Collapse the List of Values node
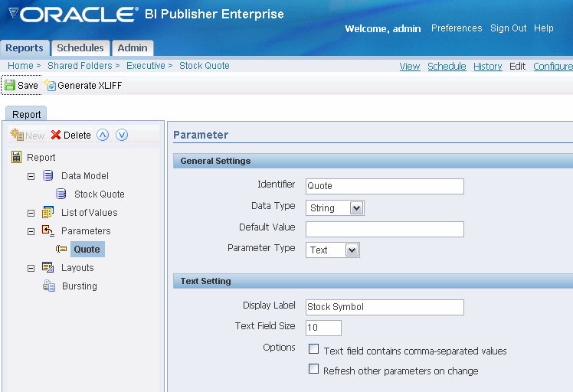The height and width of the screenshot is (392, 573). click(31, 213)
